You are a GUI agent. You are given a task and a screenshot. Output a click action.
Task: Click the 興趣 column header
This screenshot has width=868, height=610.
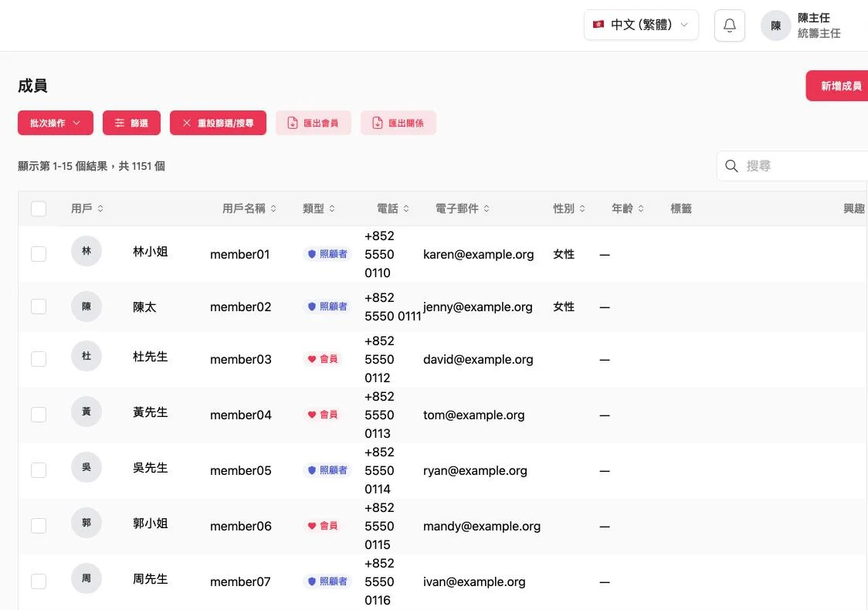pyautogui.click(x=853, y=208)
